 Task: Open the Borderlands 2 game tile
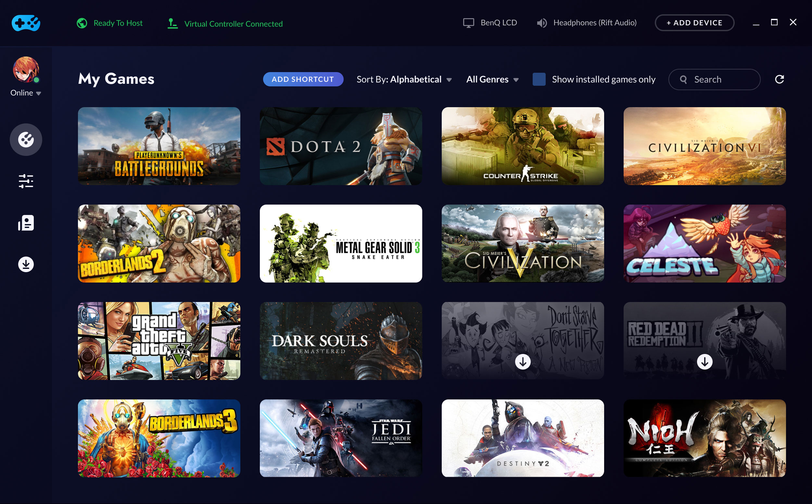(159, 244)
